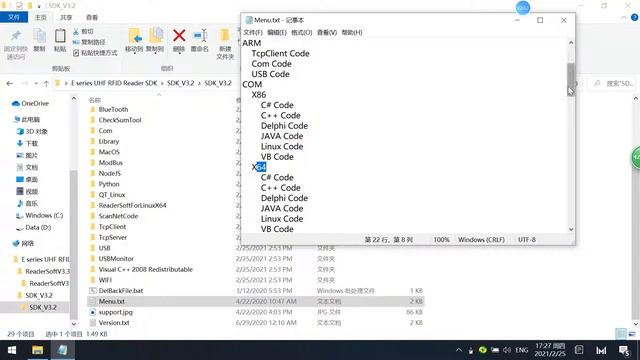Select the BlueTooth folder
This screenshot has height=360, width=640.
tap(109, 109)
